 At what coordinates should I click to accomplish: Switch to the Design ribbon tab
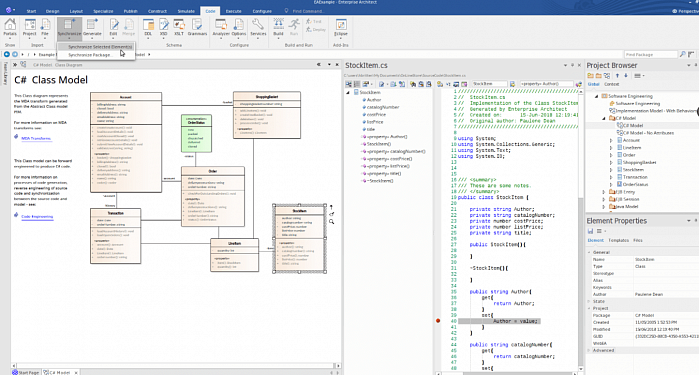click(53, 11)
